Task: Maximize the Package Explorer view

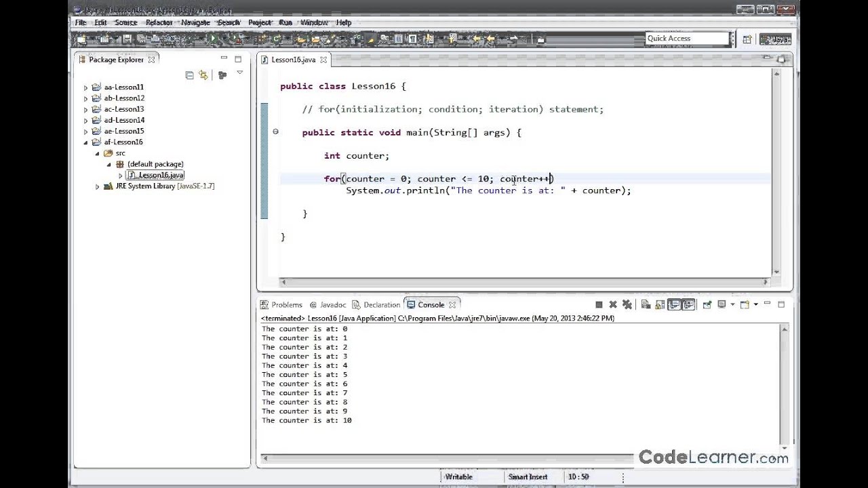Action: (x=238, y=59)
